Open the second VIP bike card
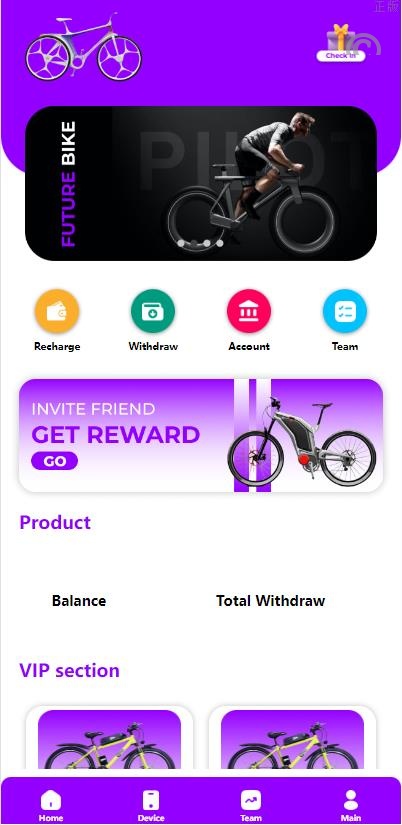This screenshot has height=825, width=402. click(293, 738)
